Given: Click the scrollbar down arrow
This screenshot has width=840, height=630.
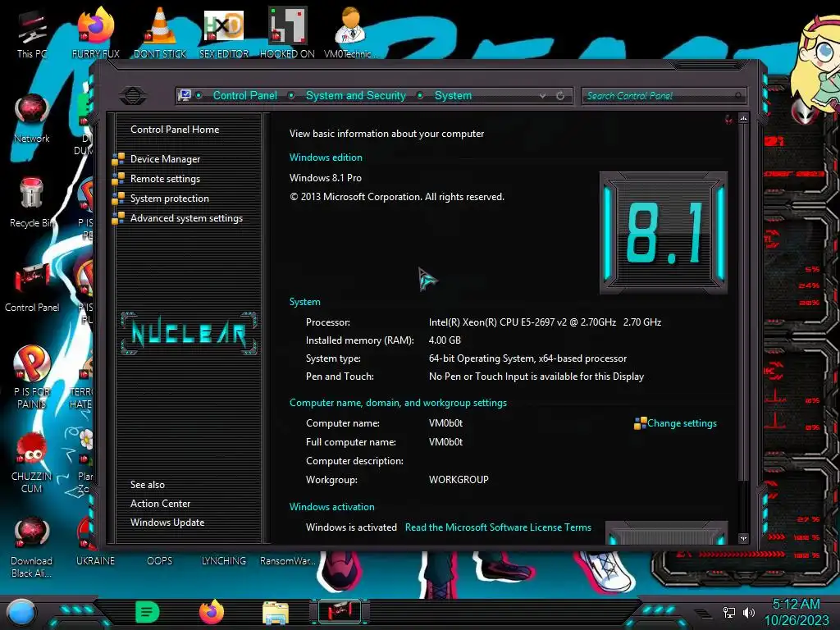Looking at the screenshot, I should (x=743, y=538).
